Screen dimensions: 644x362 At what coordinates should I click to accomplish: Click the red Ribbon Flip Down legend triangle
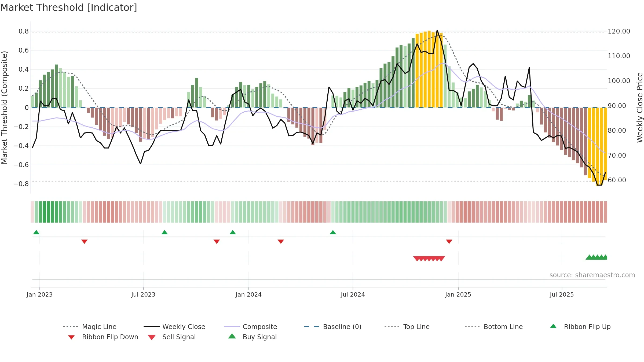(71, 337)
